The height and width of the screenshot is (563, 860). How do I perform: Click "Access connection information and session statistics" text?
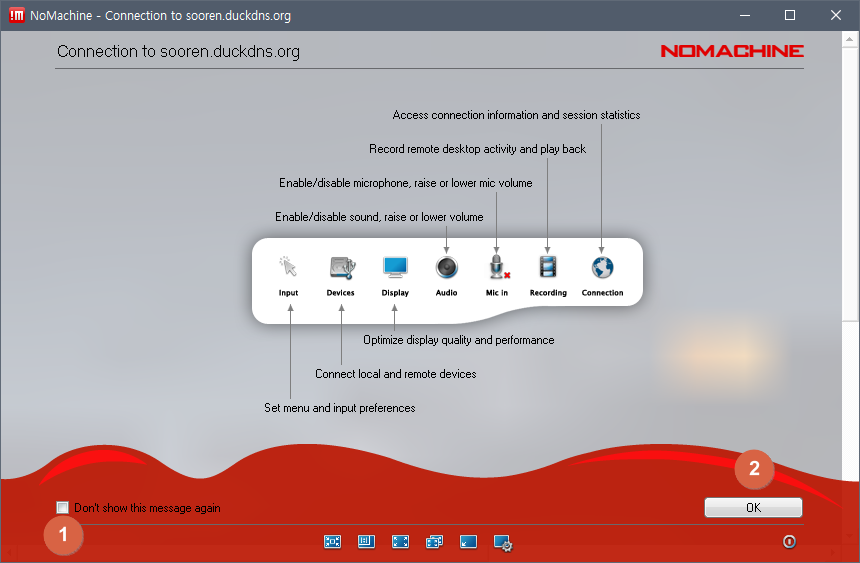click(516, 115)
